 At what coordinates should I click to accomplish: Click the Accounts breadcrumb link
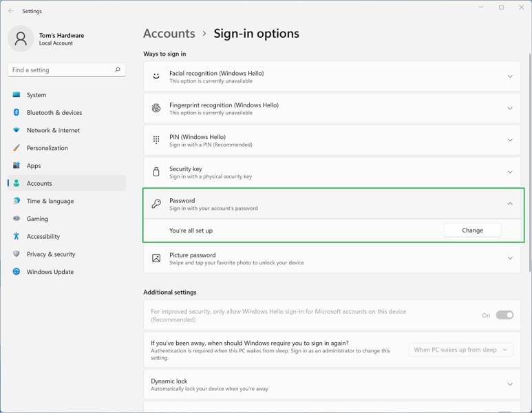169,34
